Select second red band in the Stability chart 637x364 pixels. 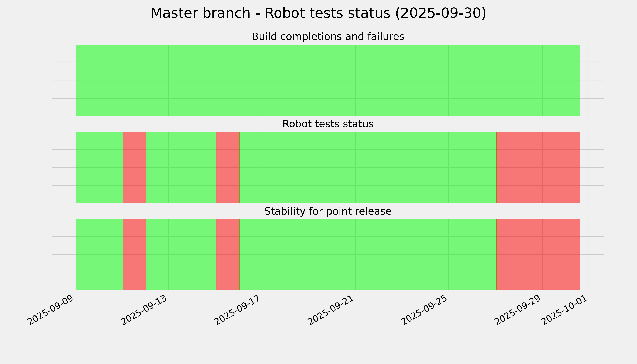pos(228,255)
